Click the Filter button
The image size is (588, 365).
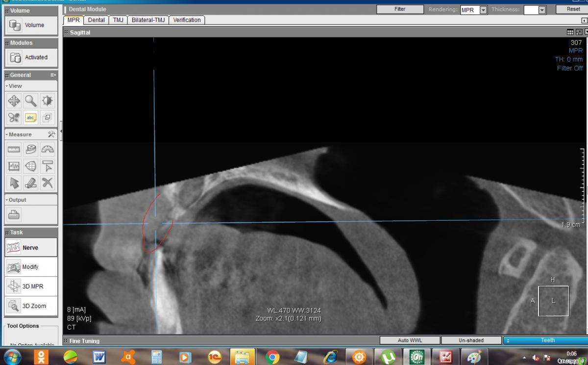[400, 9]
